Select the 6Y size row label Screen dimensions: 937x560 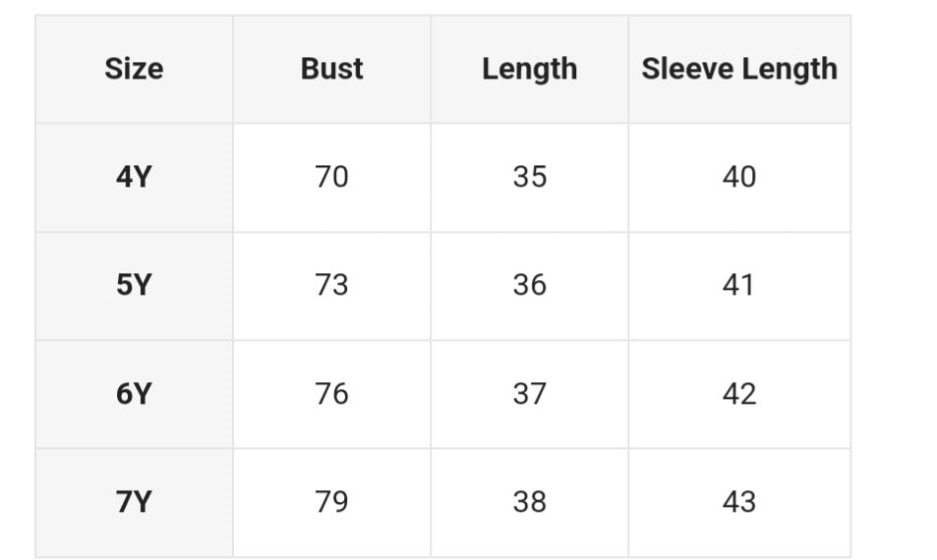tap(134, 394)
